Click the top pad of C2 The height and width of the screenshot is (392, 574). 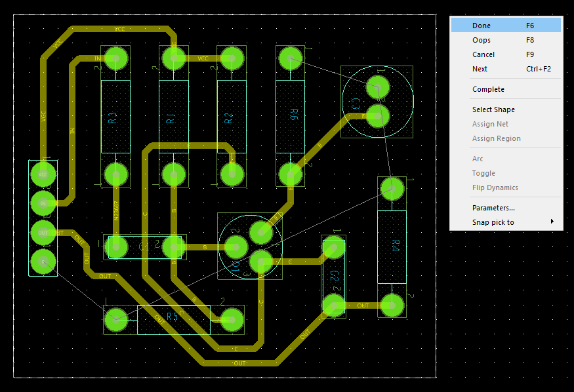pos(334,247)
